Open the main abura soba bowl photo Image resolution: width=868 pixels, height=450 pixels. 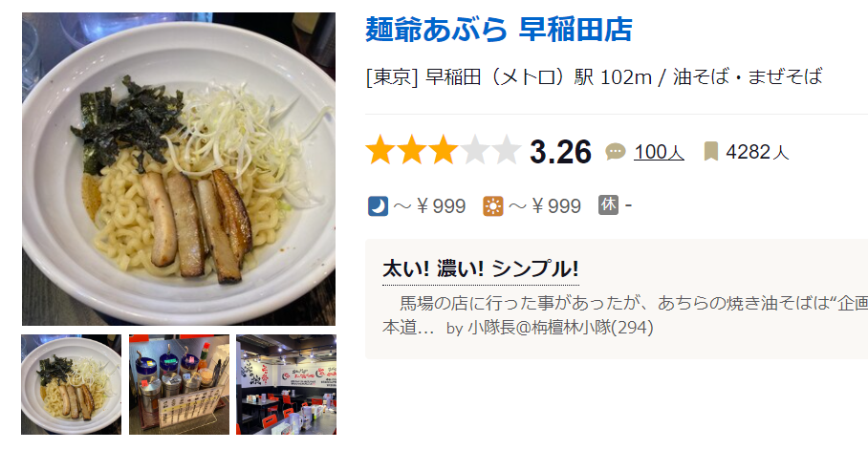[x=179, y=169]
